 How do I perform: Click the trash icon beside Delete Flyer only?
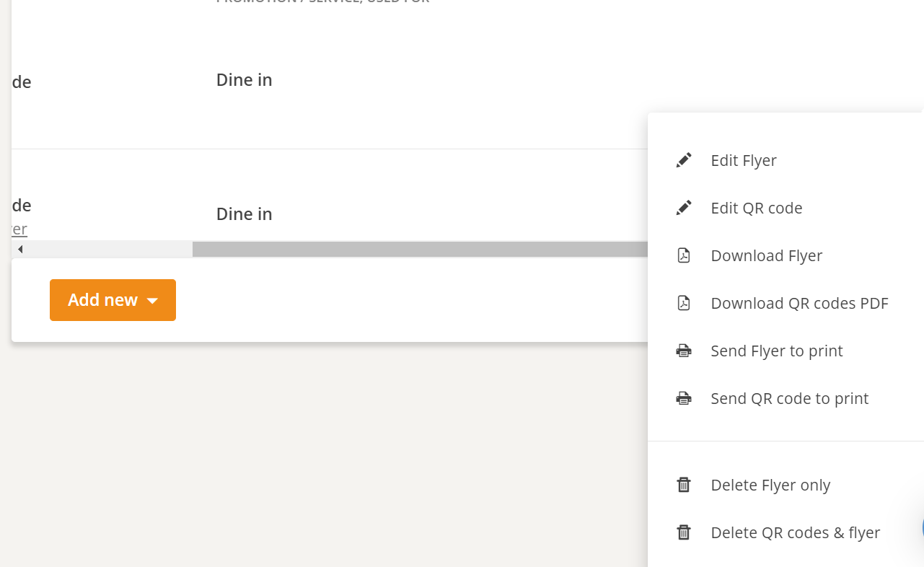click(684, 485)
